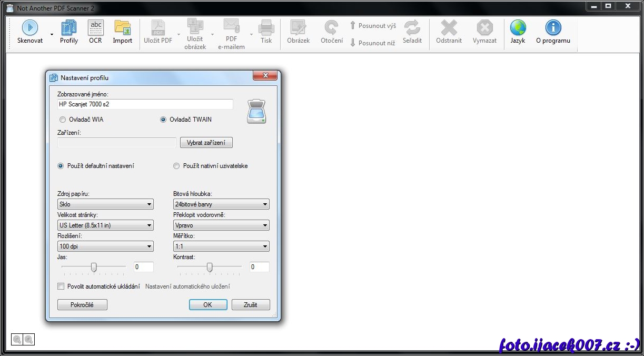Click the Jas brightness slider handle
Screen dimensions: 644x356
coord(94,268)
